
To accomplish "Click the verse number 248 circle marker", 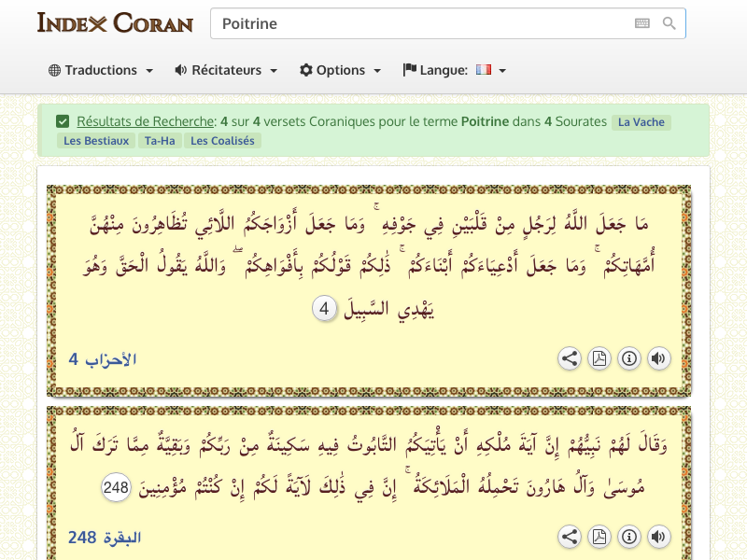I will [x=116, y=487].
